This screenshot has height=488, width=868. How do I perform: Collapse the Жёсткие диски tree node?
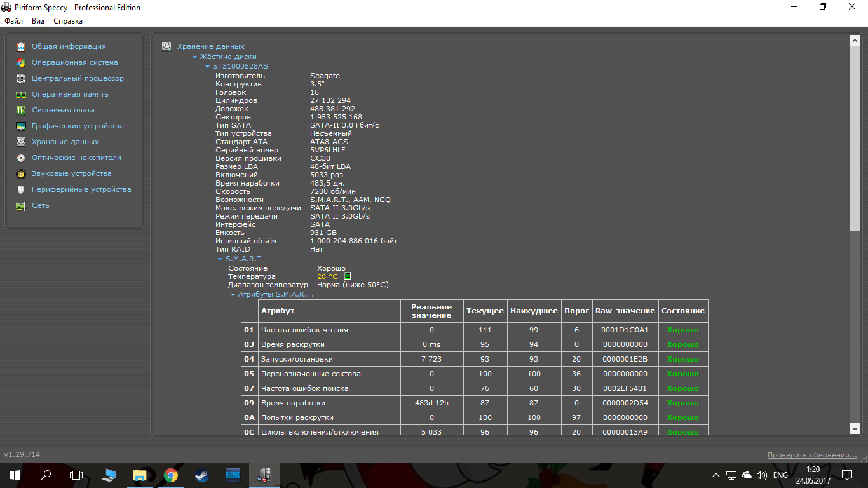coord(194,57)
